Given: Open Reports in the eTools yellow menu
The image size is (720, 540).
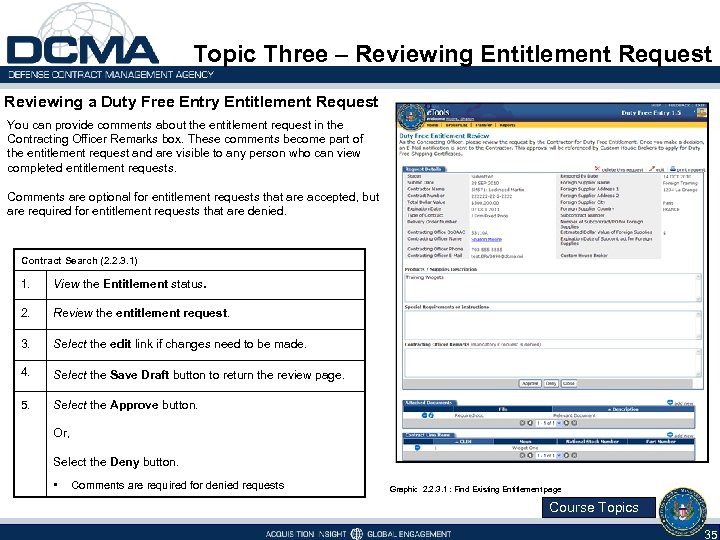Looking at the screenshot, I should coord(507,125).
